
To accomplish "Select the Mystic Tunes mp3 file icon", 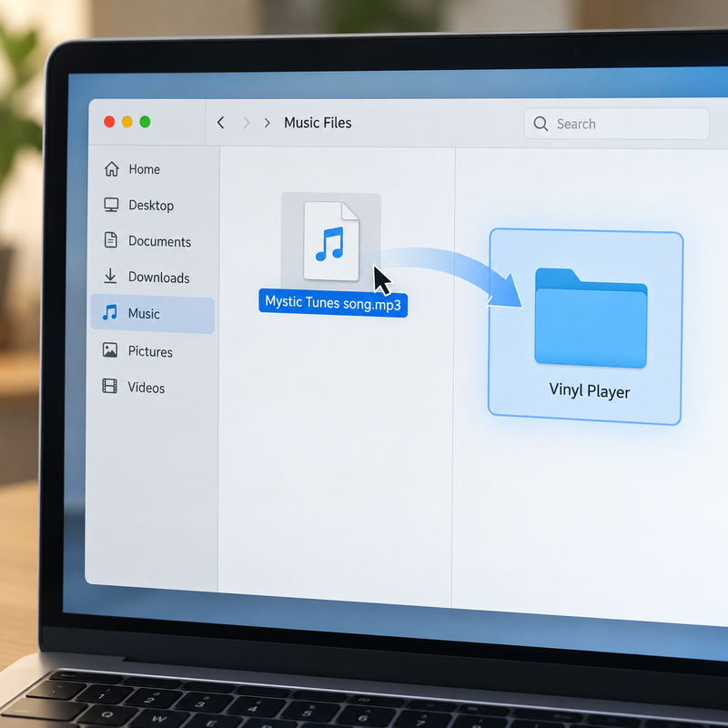I will click(331, 241).
